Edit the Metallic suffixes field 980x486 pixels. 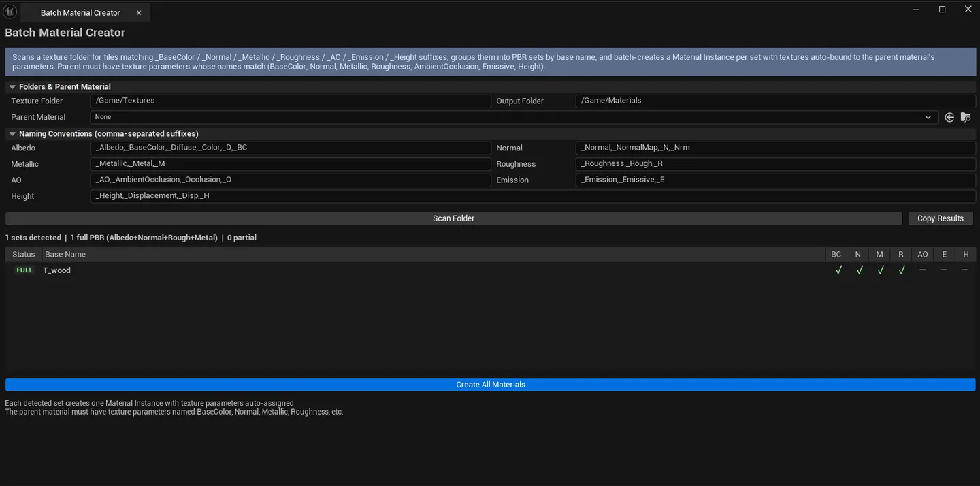pos(291,164)
